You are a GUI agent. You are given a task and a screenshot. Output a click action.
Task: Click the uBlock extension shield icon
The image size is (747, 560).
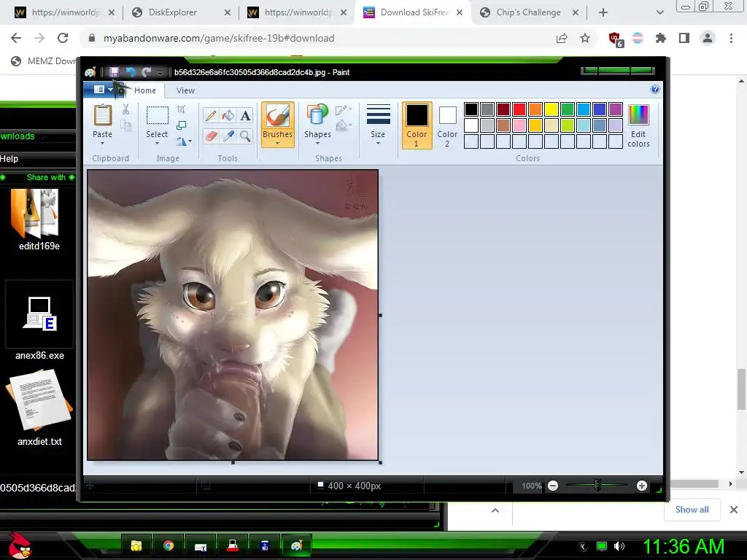point(615,39)
